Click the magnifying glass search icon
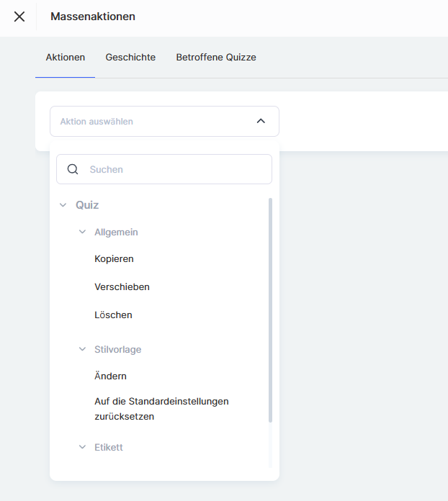Screen dimensions: 448x501 click(73, 170)
